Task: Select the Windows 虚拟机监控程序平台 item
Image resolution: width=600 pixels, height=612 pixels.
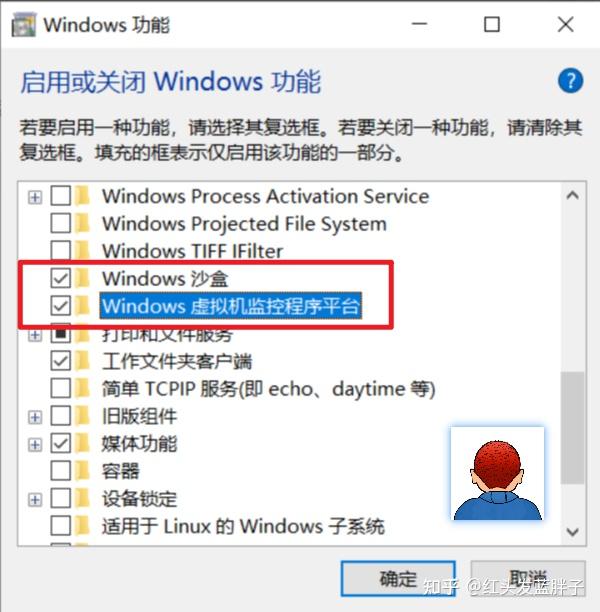Action: [230, 306]
